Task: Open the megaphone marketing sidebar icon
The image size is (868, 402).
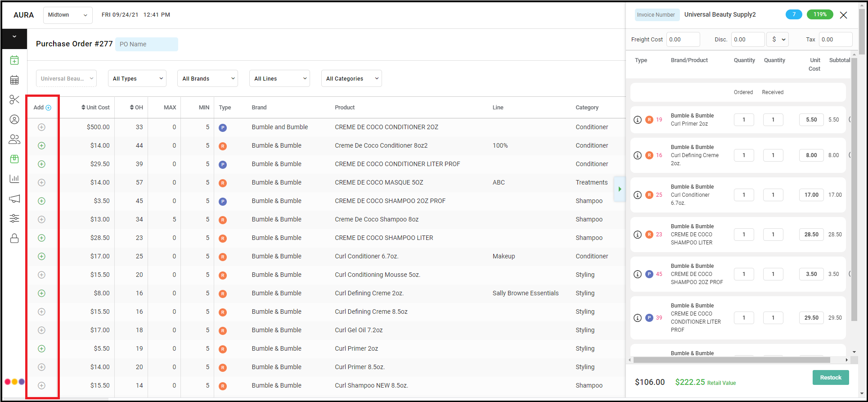Action: pyautogui.click(x=14, y=199)
